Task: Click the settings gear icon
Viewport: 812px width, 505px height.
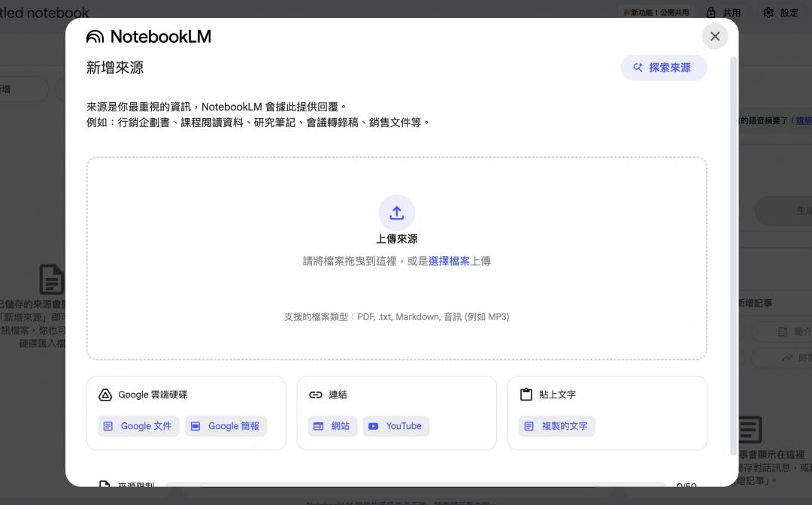Action: pos(768,13)
